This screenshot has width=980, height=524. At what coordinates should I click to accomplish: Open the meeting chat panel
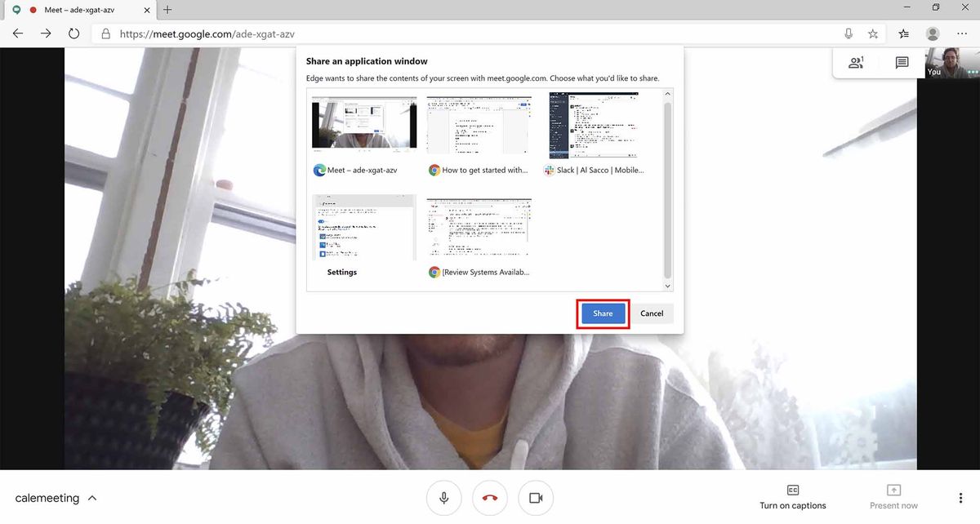pyautogui.click(x=901, y=62)
